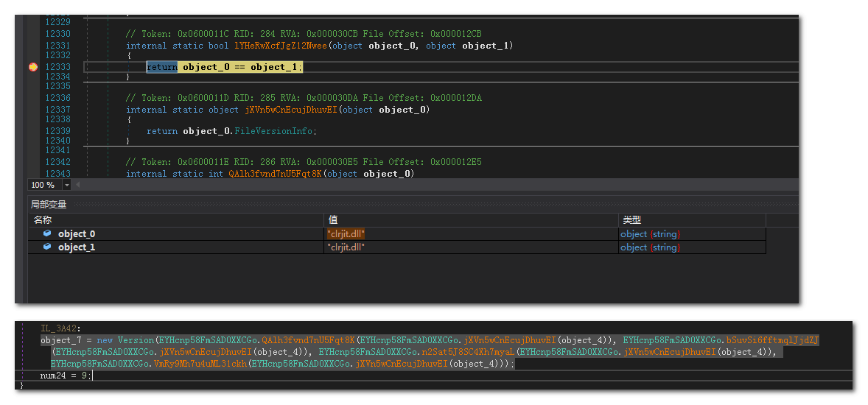The width and height of the screenshot is (868, 405).
Task: Click the highlighted return keyword on line 12333
Action: 161,67
